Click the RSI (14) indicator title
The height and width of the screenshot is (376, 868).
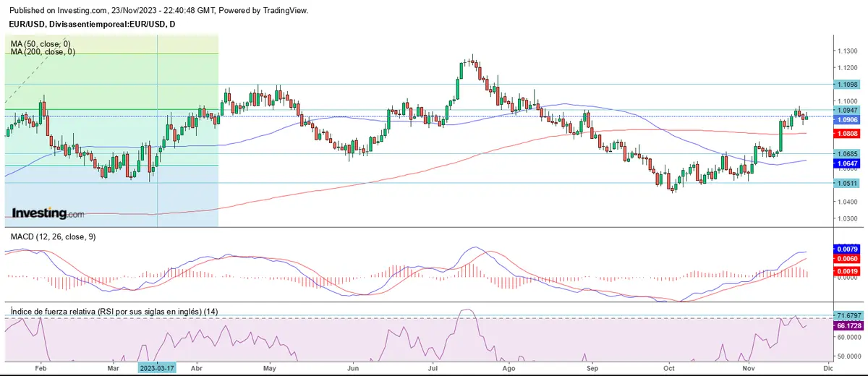114,311
